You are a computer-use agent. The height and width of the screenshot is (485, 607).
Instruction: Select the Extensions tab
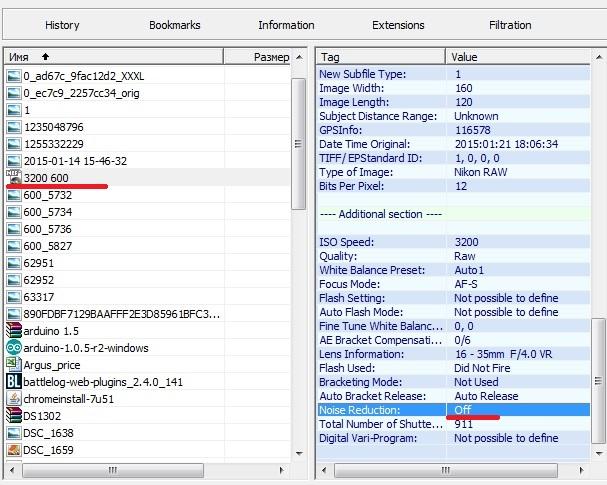(398, 25)
